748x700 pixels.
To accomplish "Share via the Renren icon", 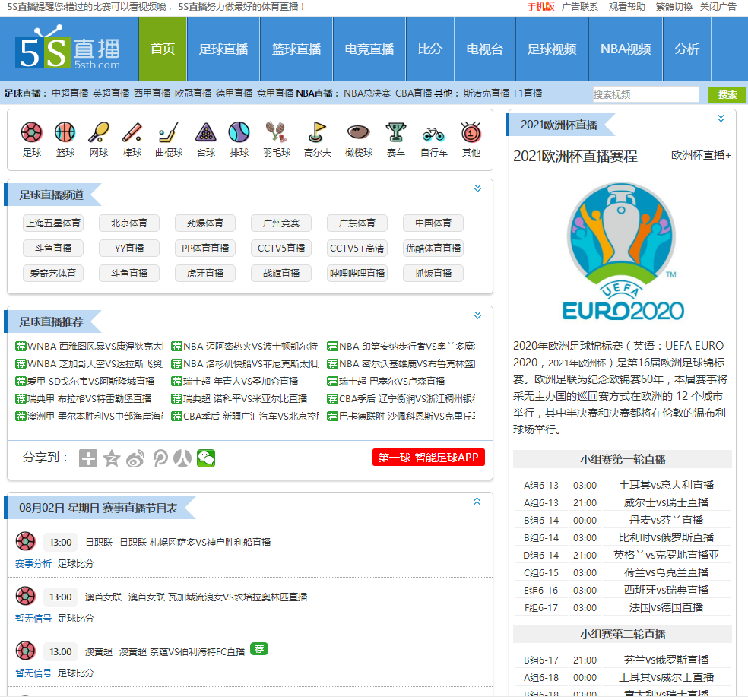I will click(x=182, y=458).
